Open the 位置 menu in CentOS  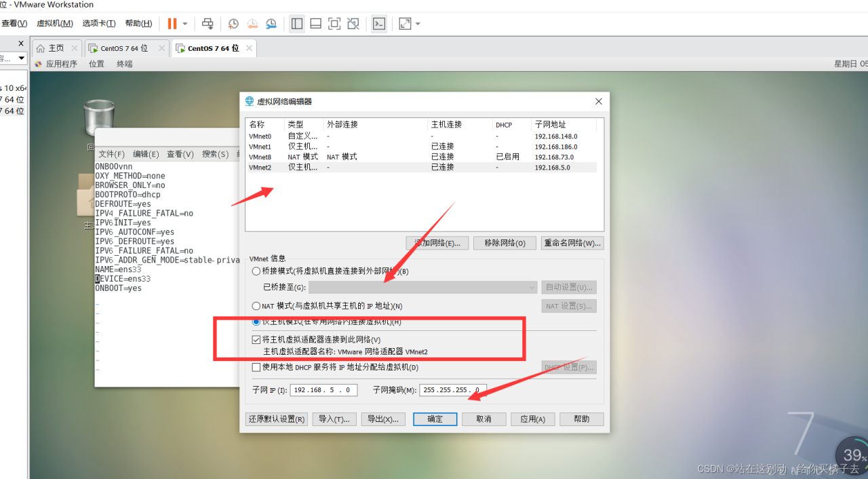[x=97, y=64]
